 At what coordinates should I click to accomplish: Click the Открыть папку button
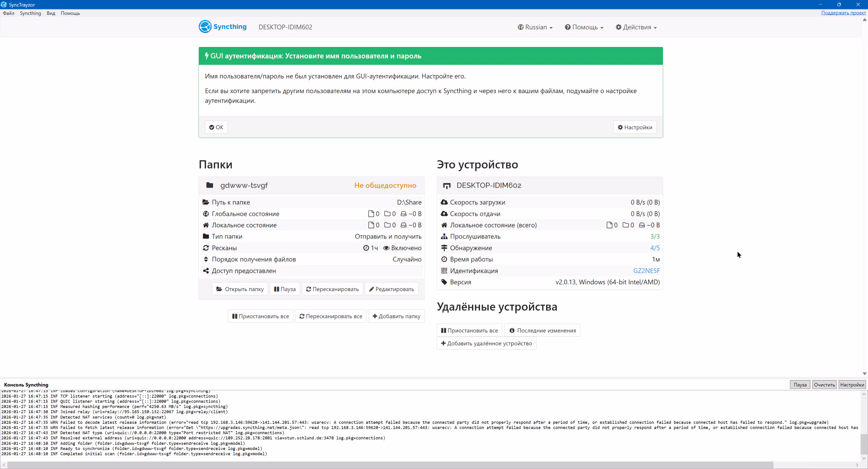240,289
